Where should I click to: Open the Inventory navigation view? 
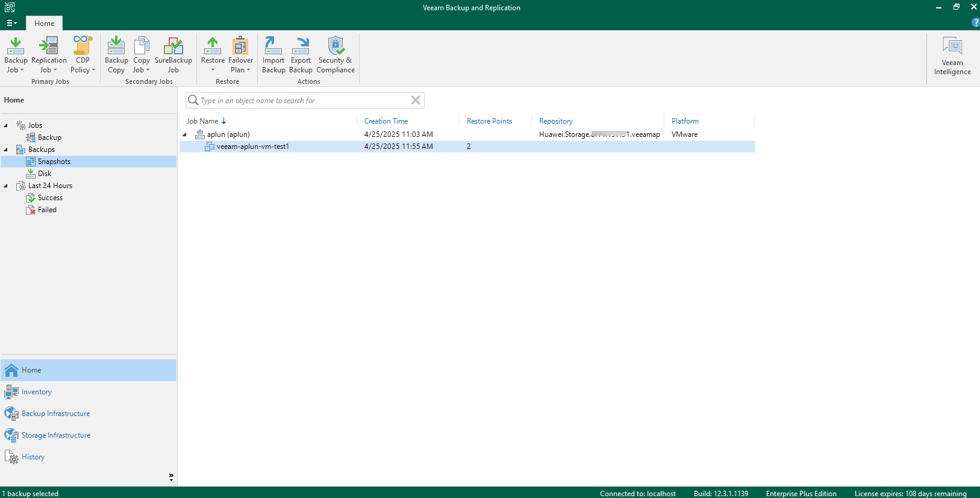tap(89, 392)
